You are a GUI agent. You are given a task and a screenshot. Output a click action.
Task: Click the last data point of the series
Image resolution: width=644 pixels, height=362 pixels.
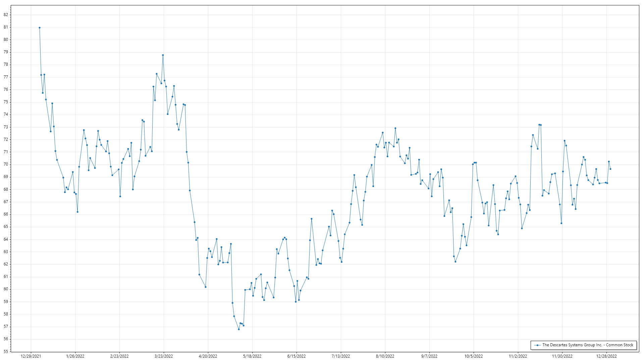pos(610,169)
